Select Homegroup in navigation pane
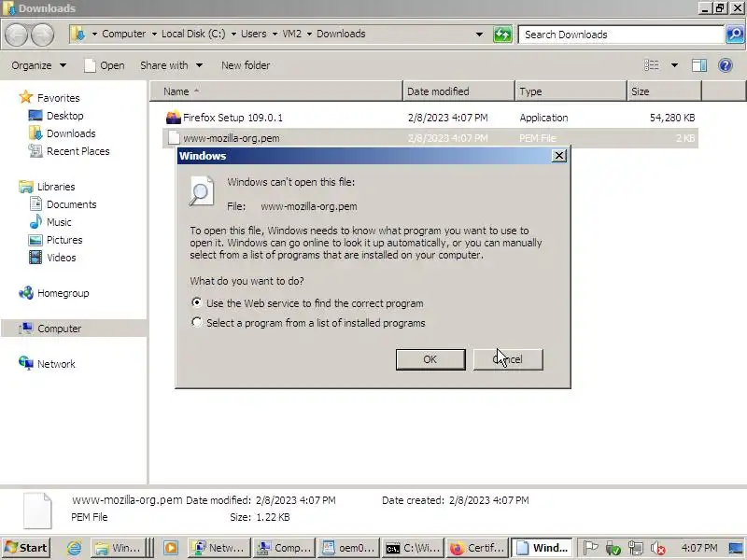 click(63, 293)
